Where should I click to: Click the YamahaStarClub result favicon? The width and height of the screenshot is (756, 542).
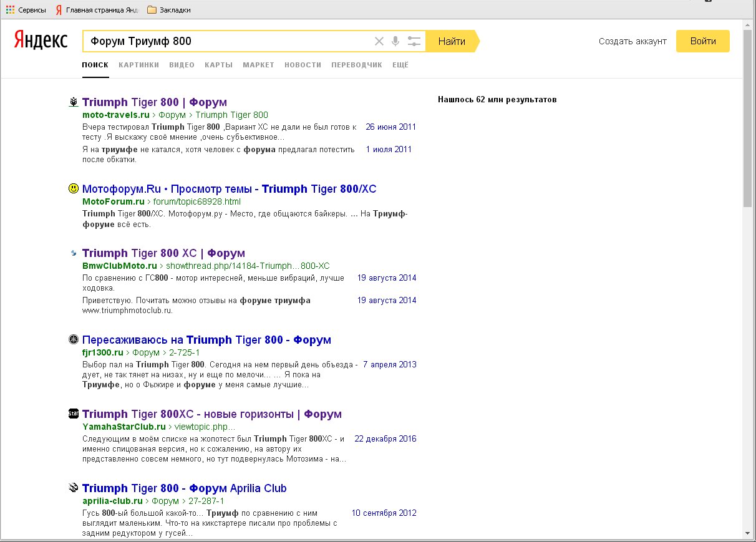(x=74, y=414)
